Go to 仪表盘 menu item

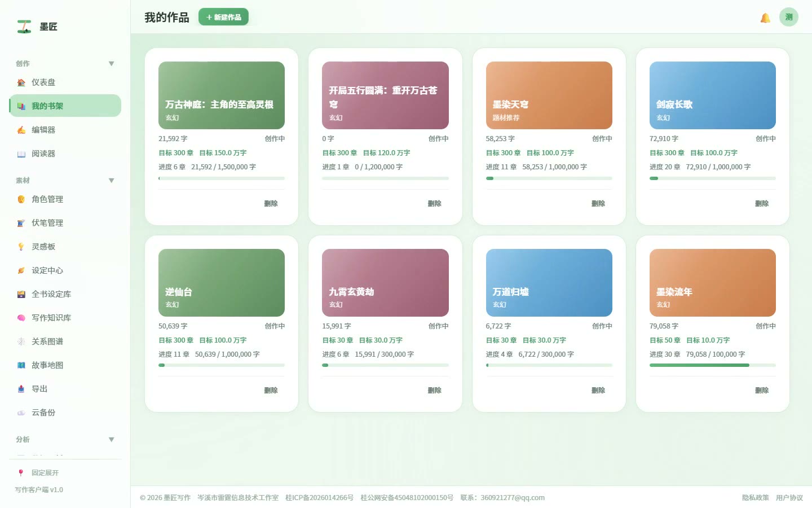point(65,82)
